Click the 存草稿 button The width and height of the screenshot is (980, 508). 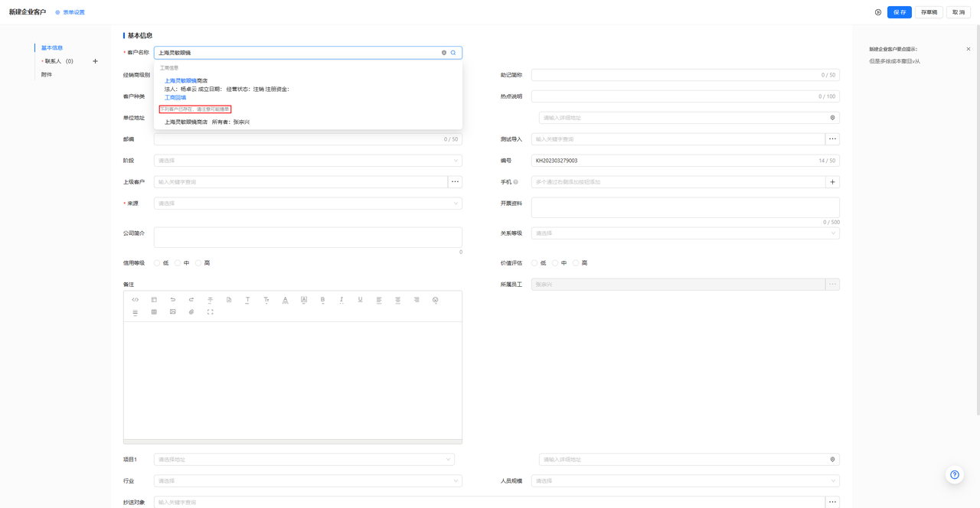point(929,12)
